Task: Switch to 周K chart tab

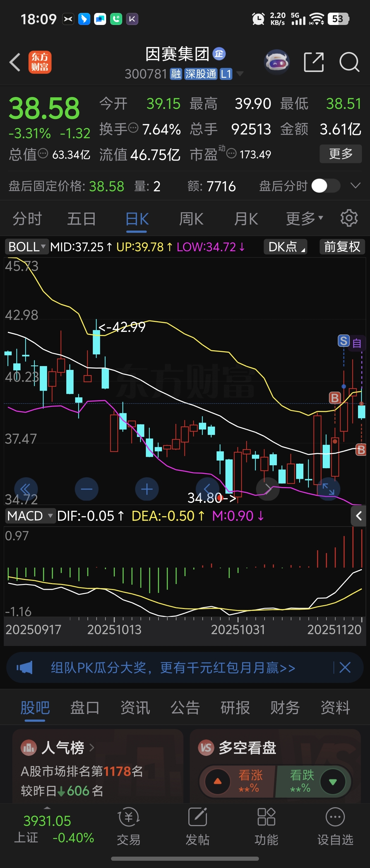Action: (x=191, y=219)
